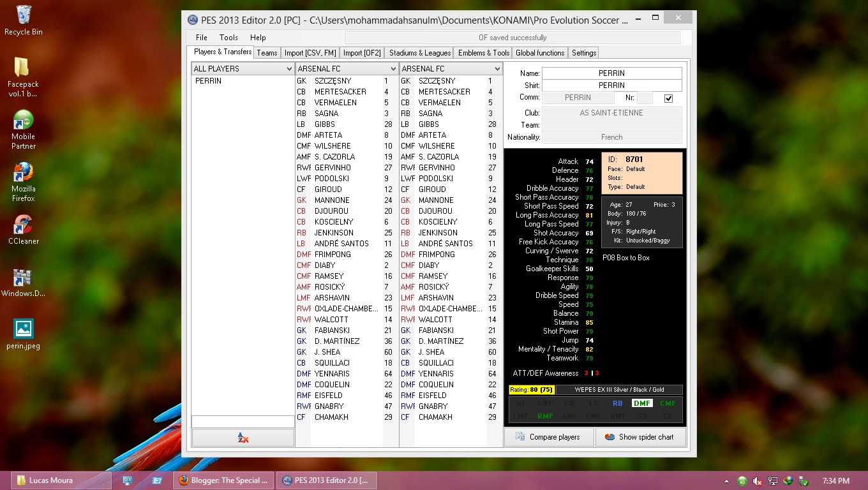The image size is (868, 490).
Task: Safely remove hardware via tray icon
Action: (804, 480)
